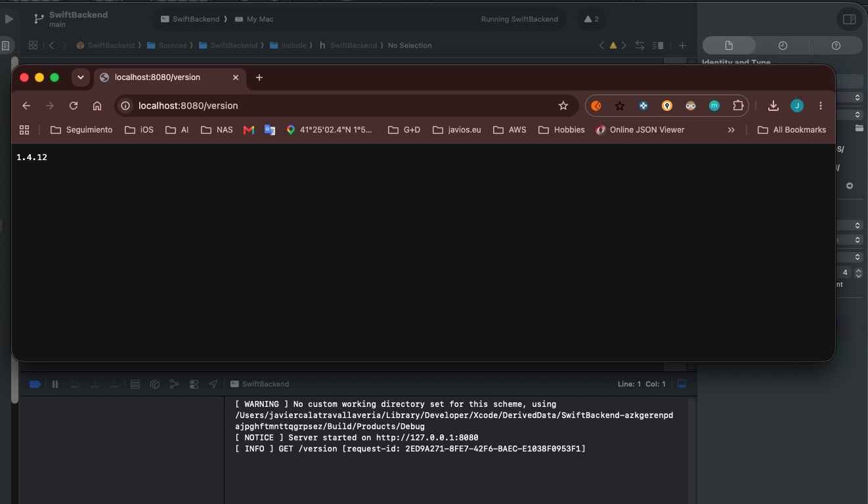Click the Include folder in Xcode jump bar

(288, 45)
